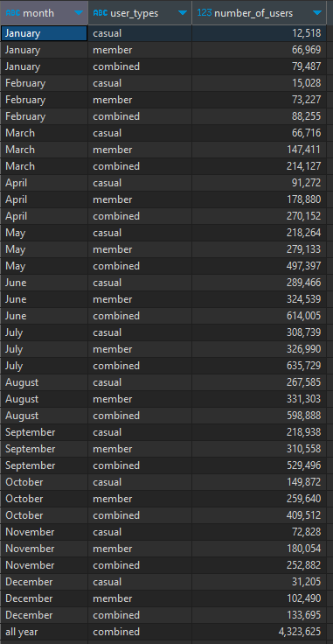Select the all year combined total 4,323,625
The height and width of the screenshot is (644, 333).
(x=260, y=632)
